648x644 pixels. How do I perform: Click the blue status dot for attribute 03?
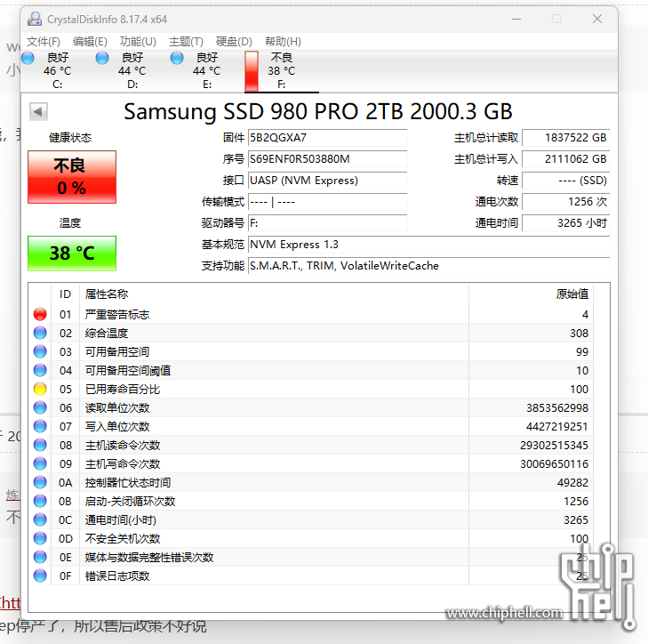pos(40,351)
